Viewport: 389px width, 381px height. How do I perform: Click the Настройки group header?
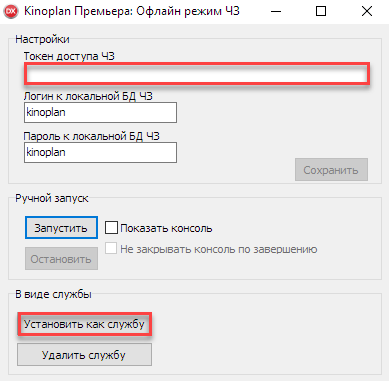(x=42, y=39)
